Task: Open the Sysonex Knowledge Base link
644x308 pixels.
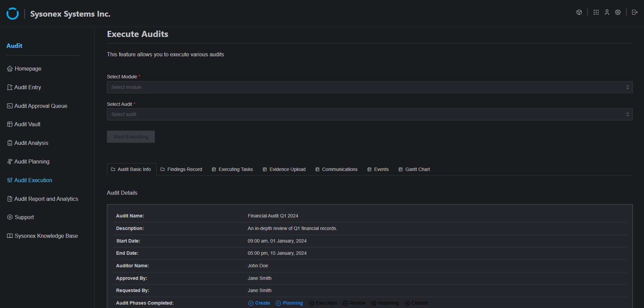Action: (x=46, y=236)
